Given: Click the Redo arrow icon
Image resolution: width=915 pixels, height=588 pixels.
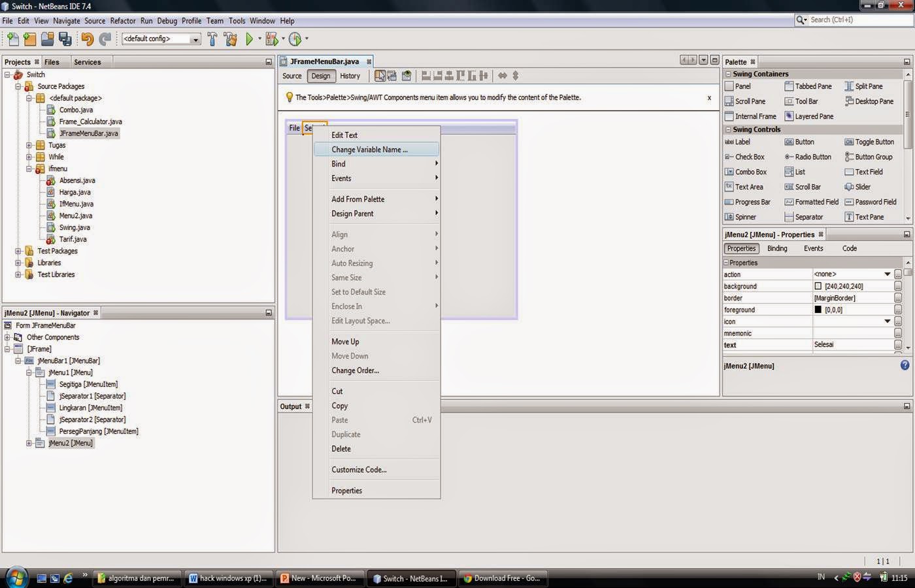Looking at the screenshot, I should (105, 39).
